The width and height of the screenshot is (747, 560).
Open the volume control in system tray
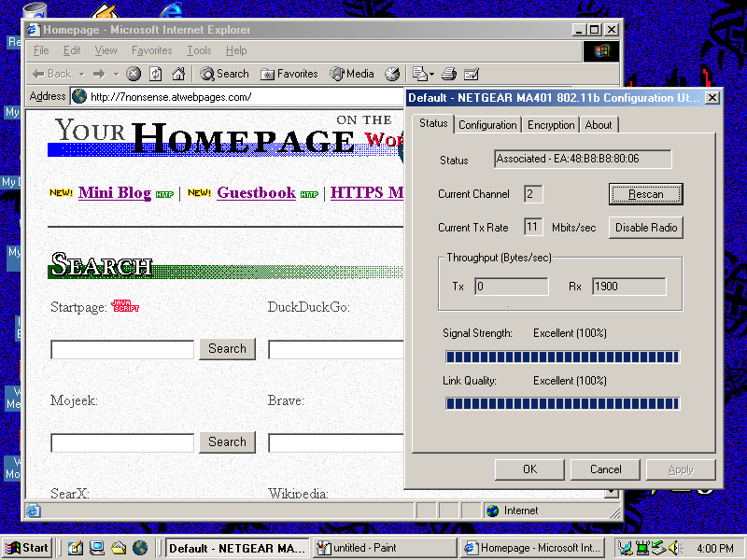point(673,548)
